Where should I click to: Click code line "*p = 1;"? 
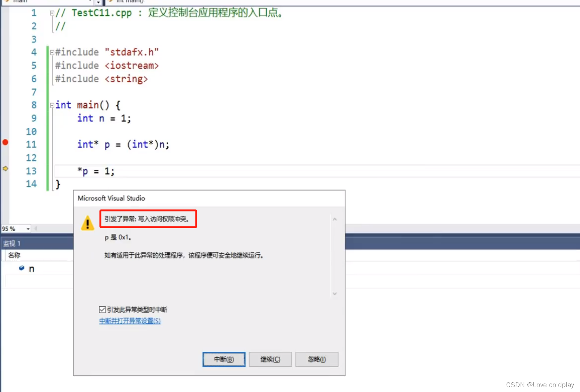[x=96, y=171]
